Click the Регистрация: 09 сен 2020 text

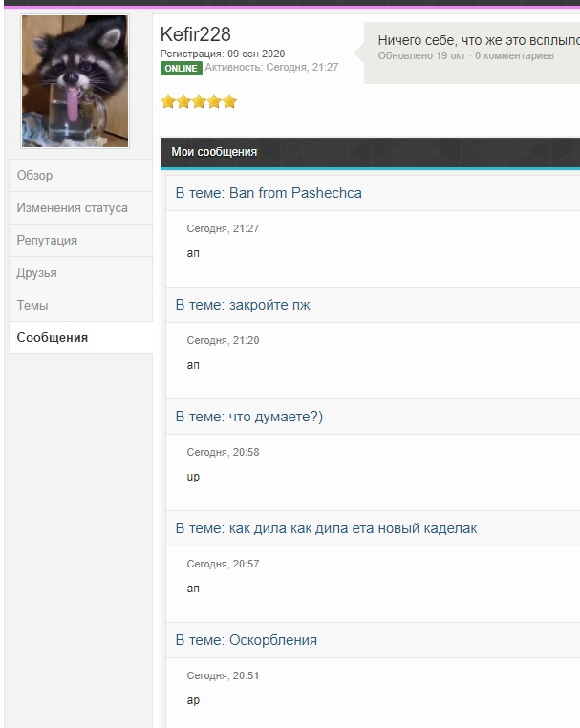223,54
